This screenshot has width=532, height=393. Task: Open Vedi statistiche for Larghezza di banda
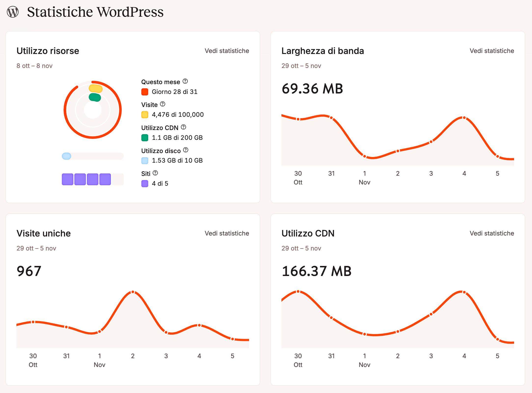(x=492, y=51)
